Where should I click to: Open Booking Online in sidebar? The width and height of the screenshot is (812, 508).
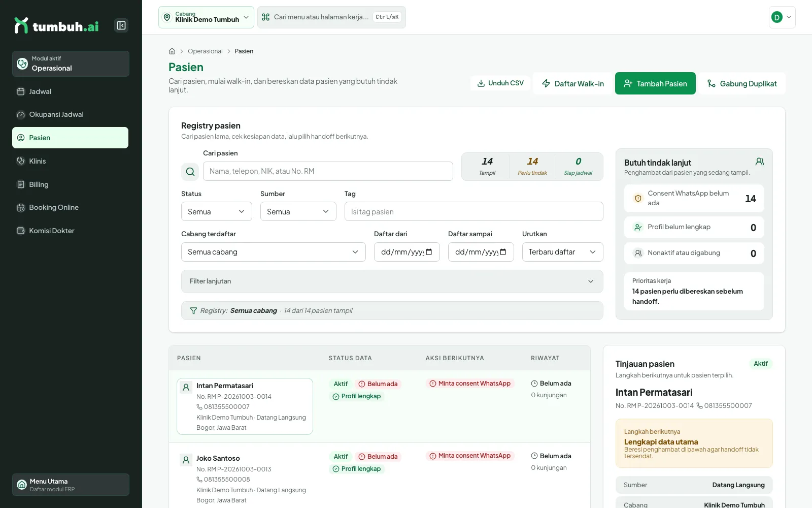tap(71, 207)
